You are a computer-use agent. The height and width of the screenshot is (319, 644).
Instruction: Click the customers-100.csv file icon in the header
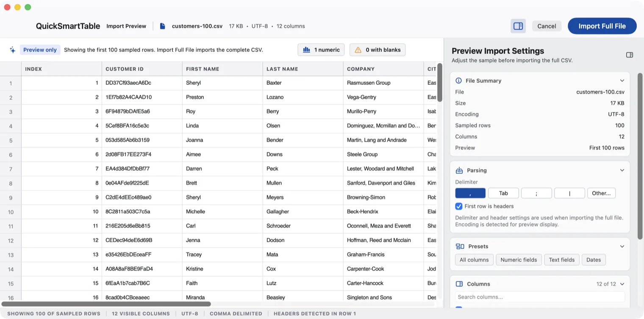pos(162,26)
